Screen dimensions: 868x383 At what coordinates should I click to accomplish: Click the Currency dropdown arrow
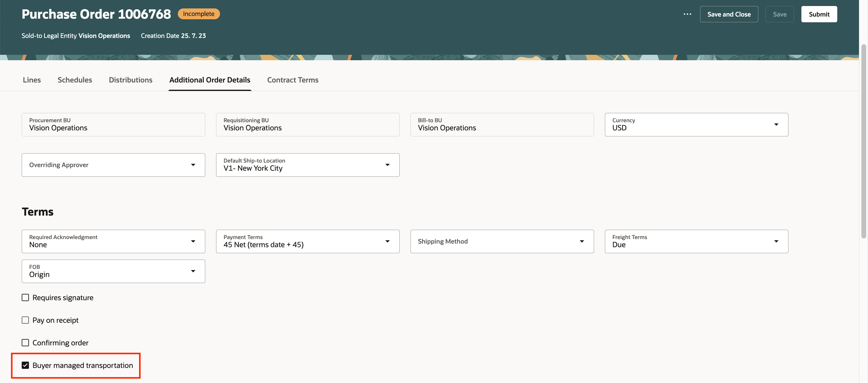(x=776, y=125)
